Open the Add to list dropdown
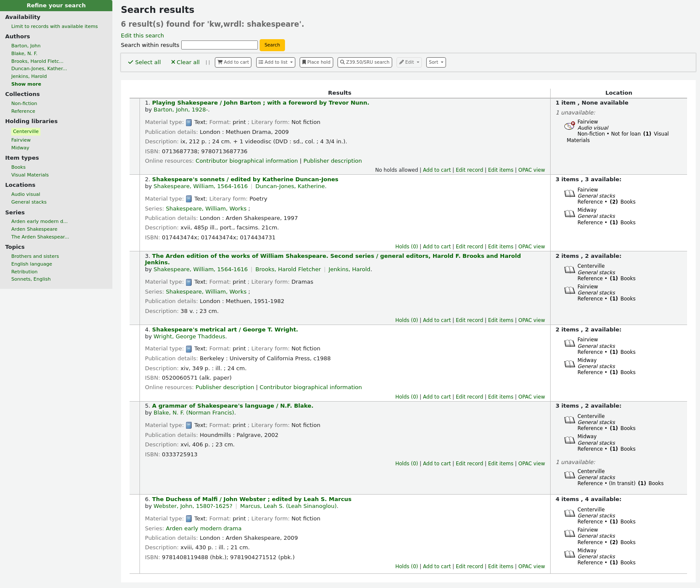700x588 pixels. click(276, 62)
